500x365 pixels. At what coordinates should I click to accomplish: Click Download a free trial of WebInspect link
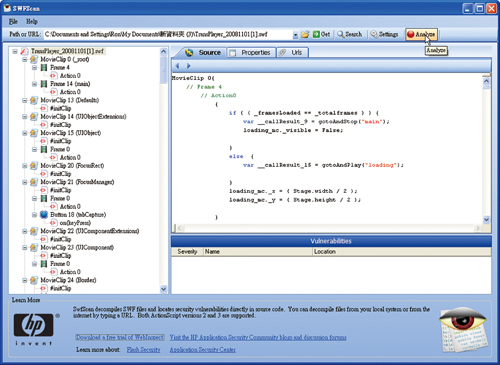[x=120, y=337]
